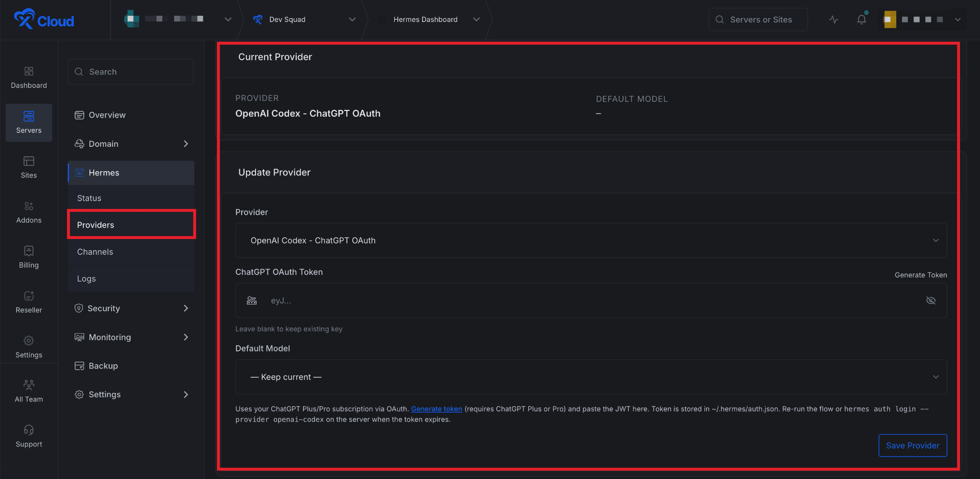Follow the Generate token link in the description

pos(436,409)
